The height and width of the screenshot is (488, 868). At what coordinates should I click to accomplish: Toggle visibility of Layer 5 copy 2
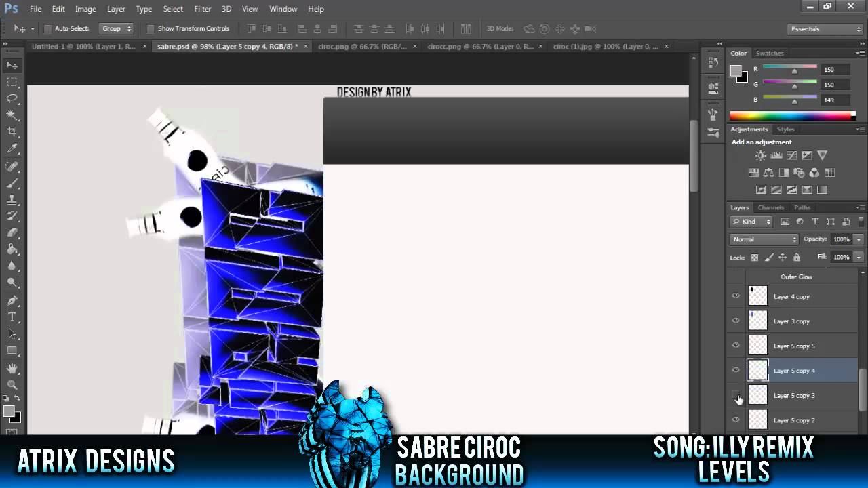coord(736,420)
